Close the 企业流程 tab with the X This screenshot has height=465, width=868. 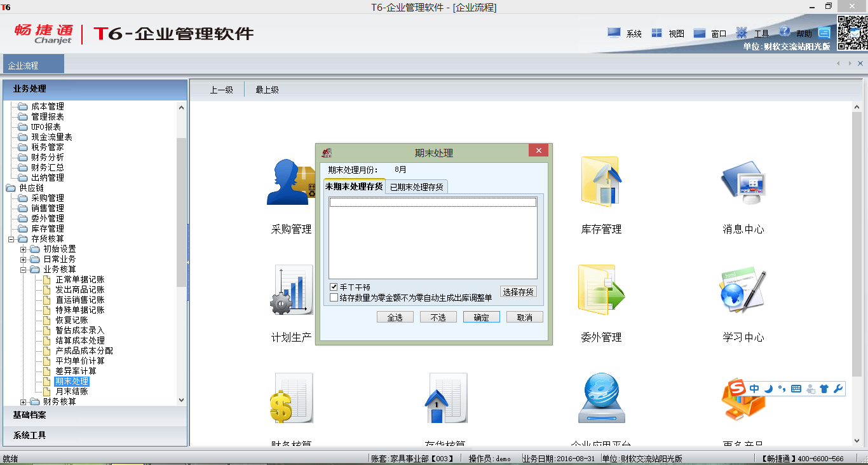pyautogui.click(x=861, y=64)
